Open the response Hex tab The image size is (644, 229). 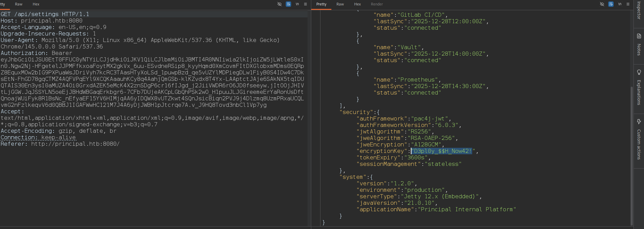[x=357, y=4]
